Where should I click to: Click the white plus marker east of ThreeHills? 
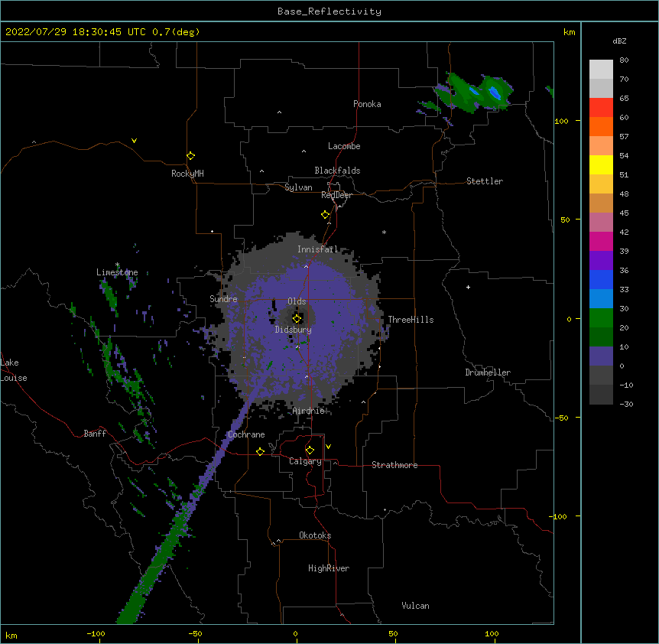[468, 287]
